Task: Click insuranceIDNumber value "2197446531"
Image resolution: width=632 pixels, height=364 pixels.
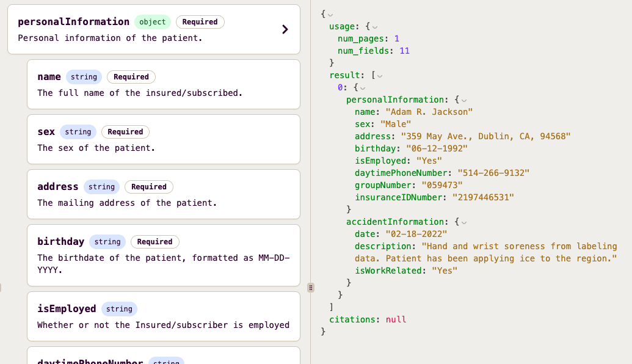Action: (483, 197)
